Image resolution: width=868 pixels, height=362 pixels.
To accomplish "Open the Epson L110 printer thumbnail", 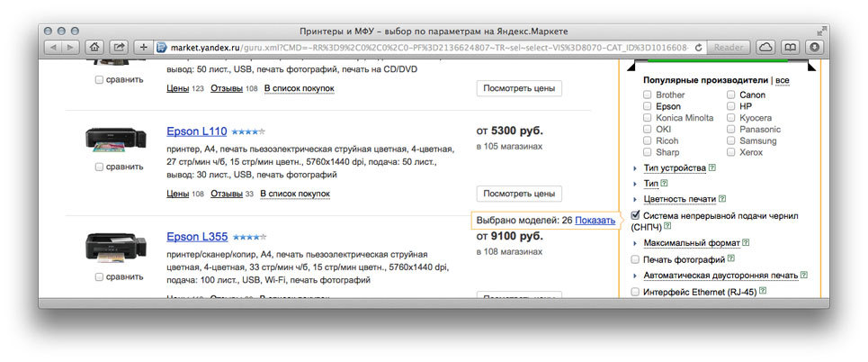I will tap(116, 140).
